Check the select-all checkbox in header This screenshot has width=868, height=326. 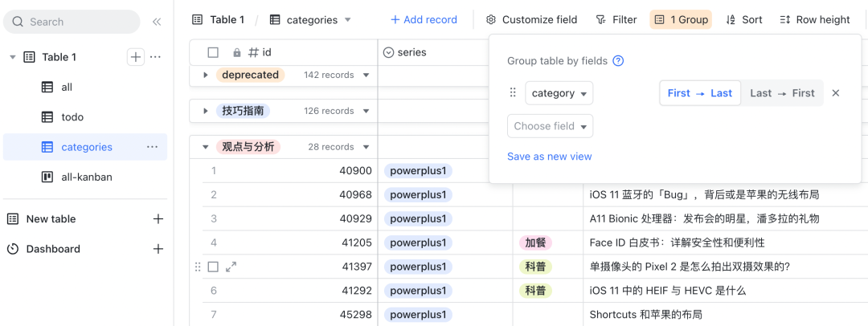(213, 52)
